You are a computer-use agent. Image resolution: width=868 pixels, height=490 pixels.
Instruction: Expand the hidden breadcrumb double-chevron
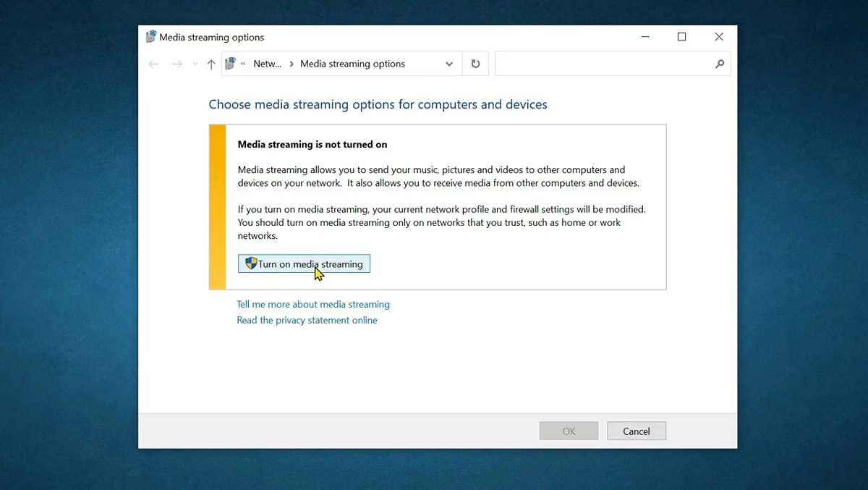244,64
